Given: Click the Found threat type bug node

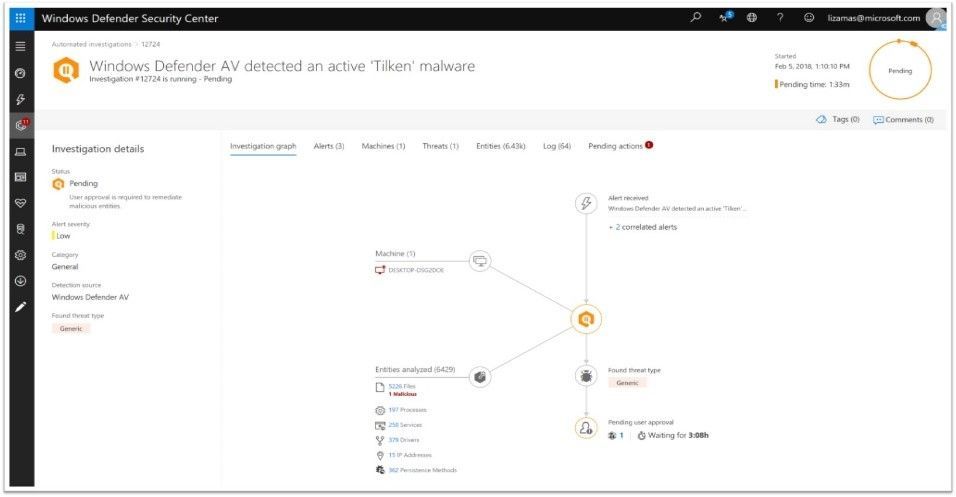Looking at the screenshot, I should 586,376.
